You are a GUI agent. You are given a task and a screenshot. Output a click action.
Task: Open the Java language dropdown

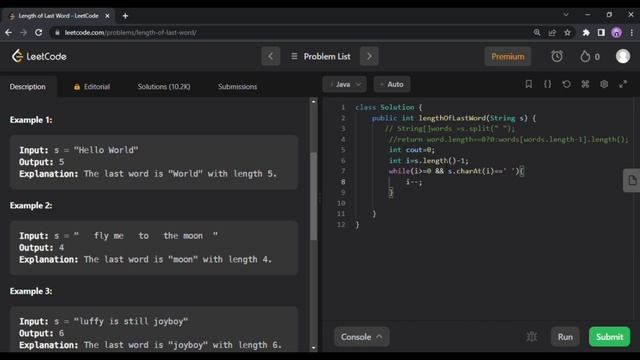(x=345, y=84)
